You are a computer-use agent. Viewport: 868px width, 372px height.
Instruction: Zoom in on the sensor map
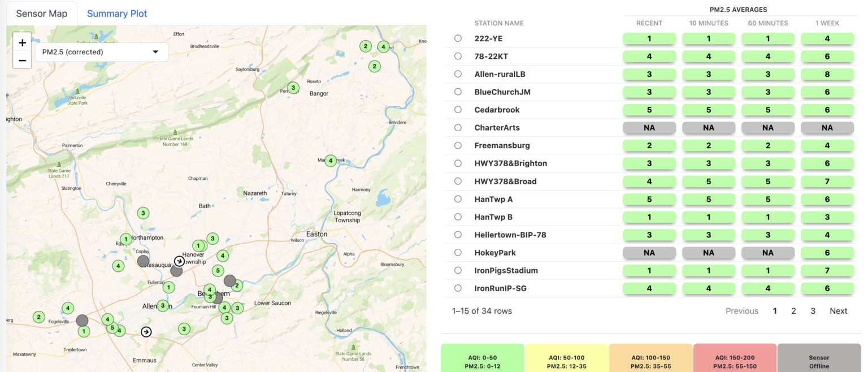pos(22,42)
